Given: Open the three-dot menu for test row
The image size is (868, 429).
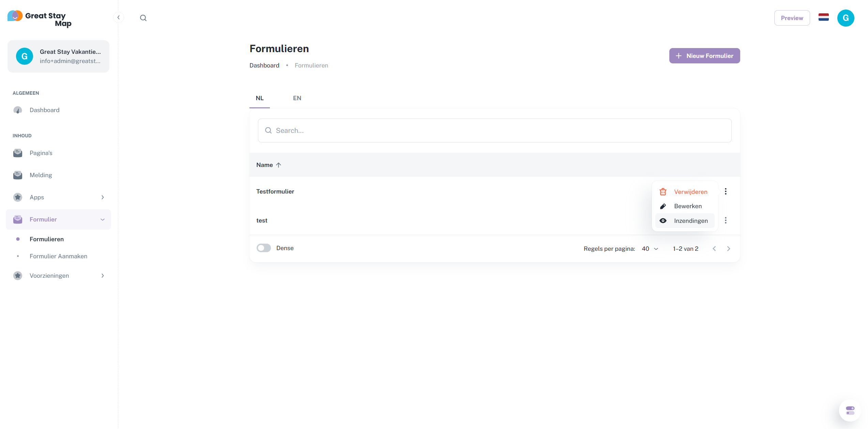Looking at the screenshot, I should (x=726, y=220).
